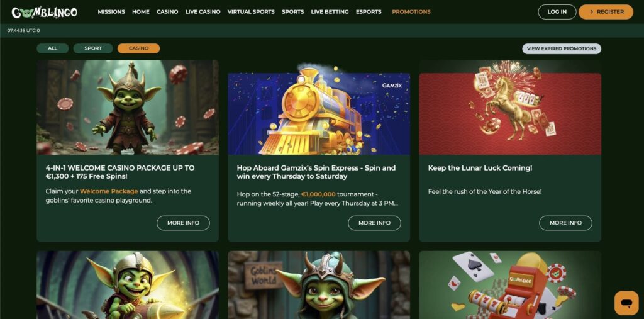Click View Expired Promotions
The height and width of the screenshot is (319, 644).
[562, 48]
